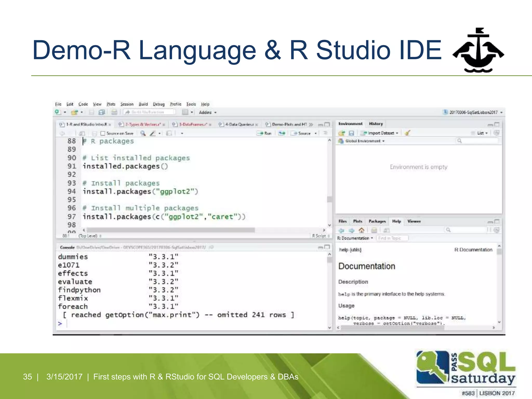532x399 pixels.
Task: Click the show in new window icon in Help
Action: [387, 230]
